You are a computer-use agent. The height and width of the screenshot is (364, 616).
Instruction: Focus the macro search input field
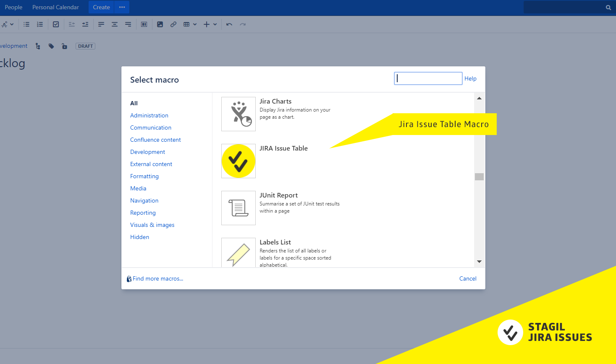(428, 78)
